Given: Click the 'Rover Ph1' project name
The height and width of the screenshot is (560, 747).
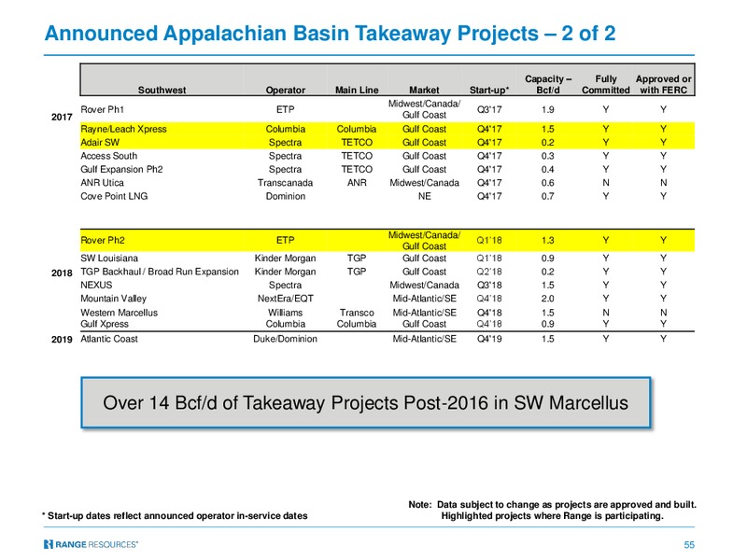Looking at the screenshot, I should [103, 109].
